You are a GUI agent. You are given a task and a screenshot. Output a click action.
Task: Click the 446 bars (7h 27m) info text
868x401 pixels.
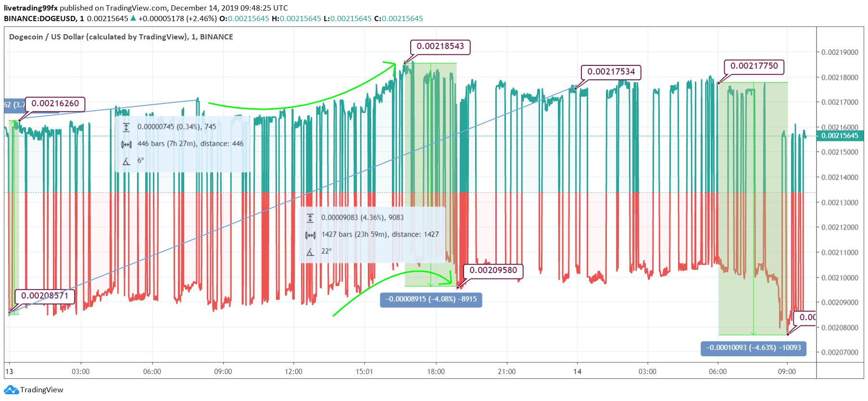[190, 144]
